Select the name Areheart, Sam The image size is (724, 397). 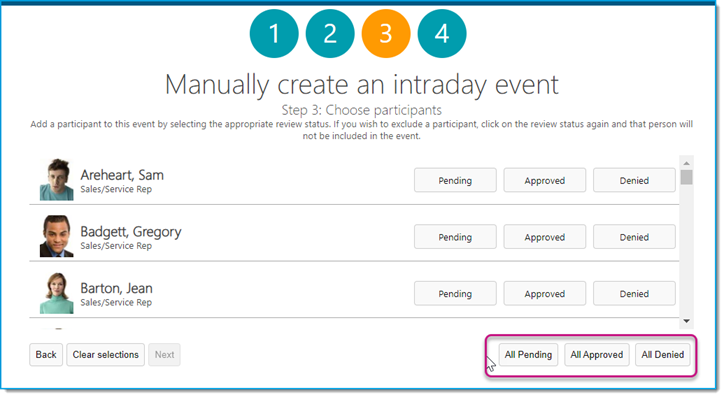(x=122, y=175)
